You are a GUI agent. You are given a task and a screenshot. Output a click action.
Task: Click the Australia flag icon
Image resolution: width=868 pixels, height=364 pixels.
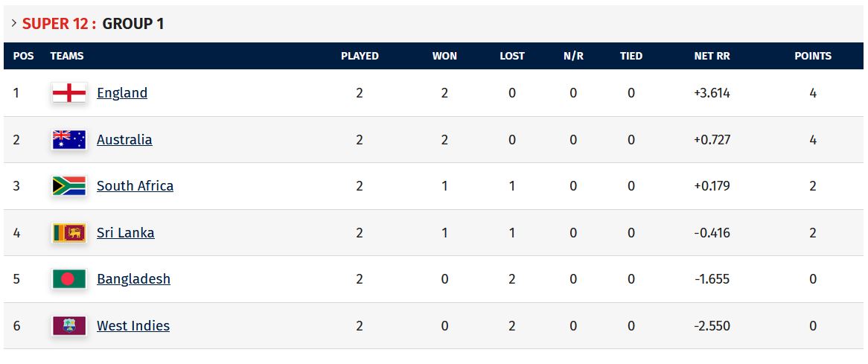(x=69, y=139)
